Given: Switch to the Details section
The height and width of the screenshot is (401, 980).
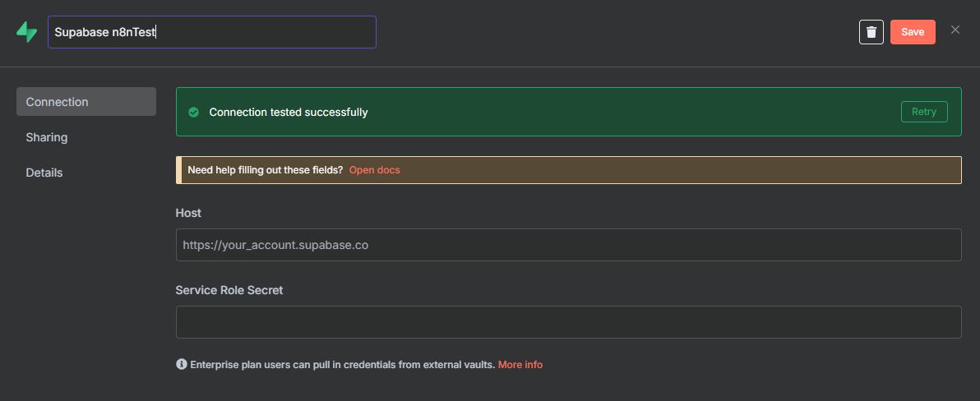Looking at the screenshot, I should (x=44, y=173).
